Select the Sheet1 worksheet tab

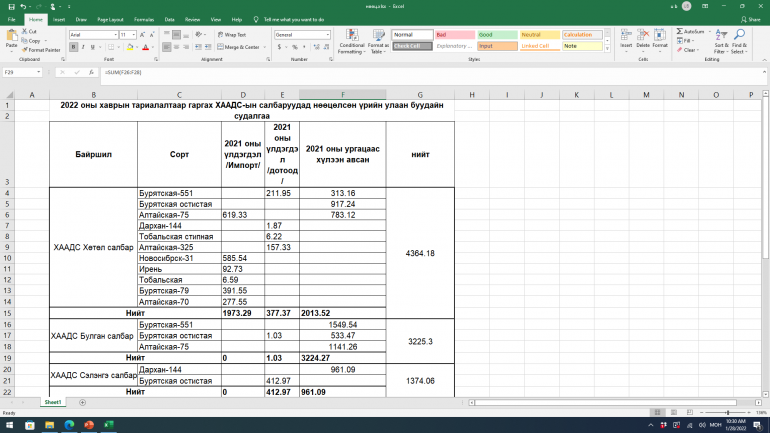(52, 402)
